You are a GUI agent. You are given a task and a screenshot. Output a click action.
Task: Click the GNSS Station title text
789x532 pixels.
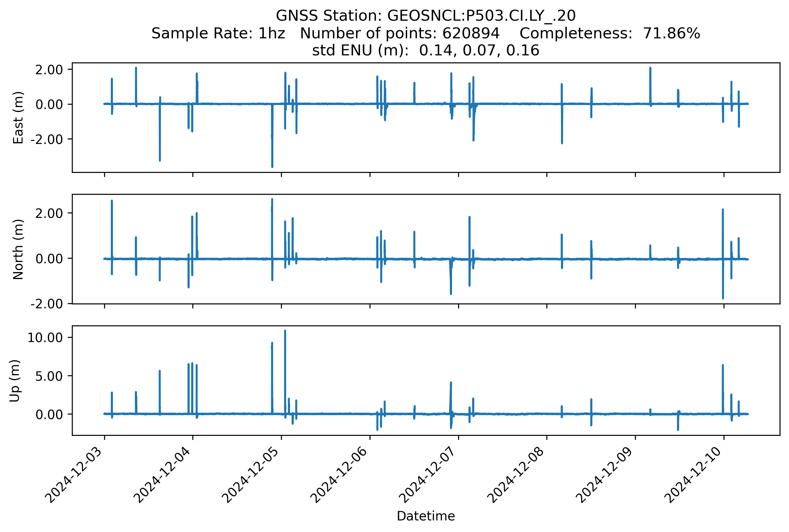coord(426,16)
